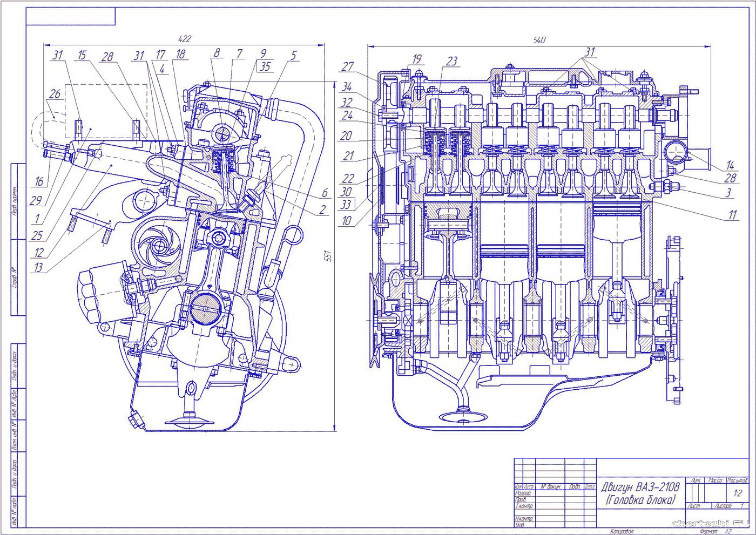Click part callout number 11

pos(732,215)
